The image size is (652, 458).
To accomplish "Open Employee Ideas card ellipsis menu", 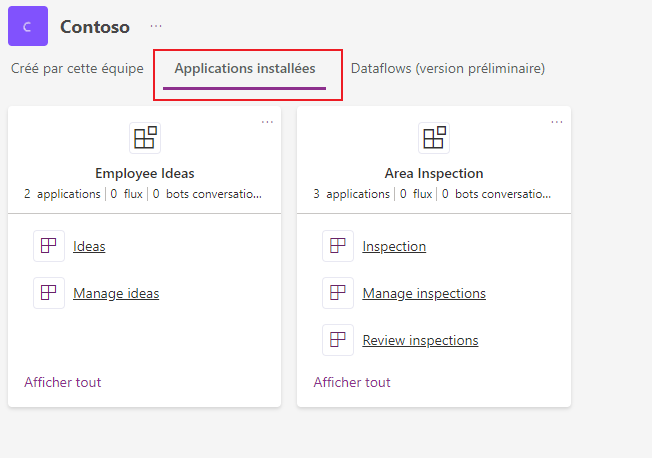I will click(267, 122).
